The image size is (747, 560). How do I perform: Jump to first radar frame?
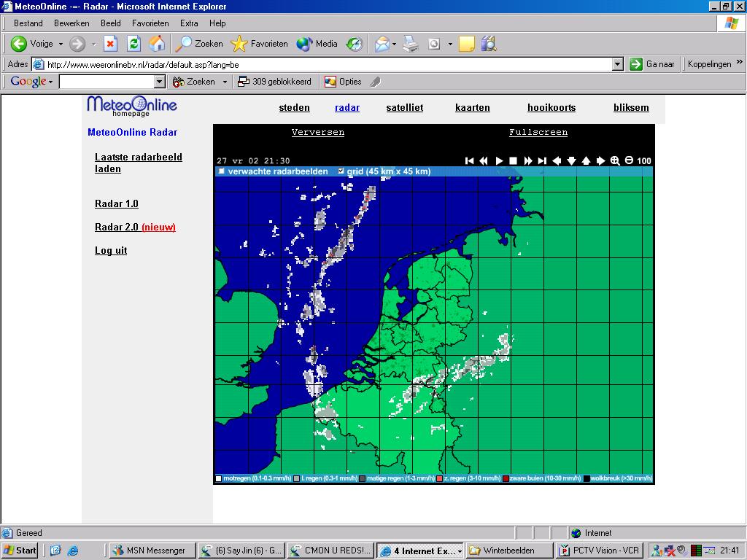[470, 161]
